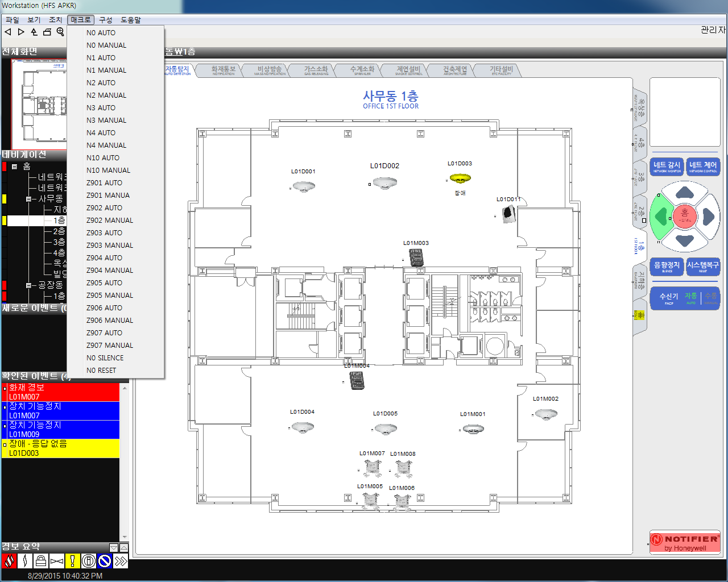Click the red Home center button

(685, 217)
